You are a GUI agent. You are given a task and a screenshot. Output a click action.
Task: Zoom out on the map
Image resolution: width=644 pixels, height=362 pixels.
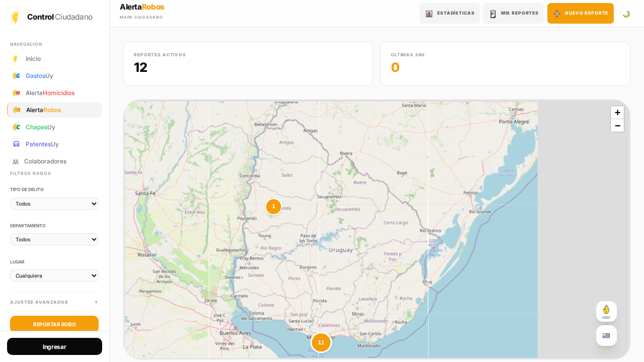coord(617,126)
